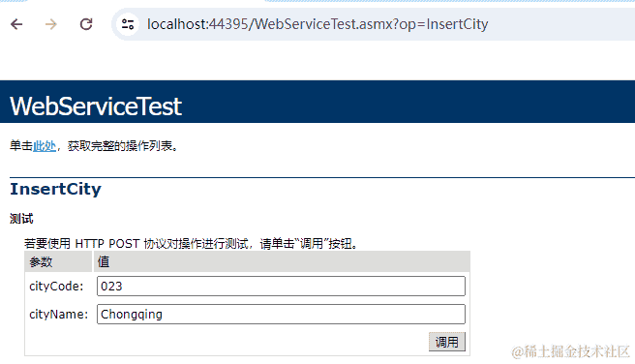Click the cityCode input containing 023
The width and height of the screenshot is (635, 364).
click(x=281, y=287)
